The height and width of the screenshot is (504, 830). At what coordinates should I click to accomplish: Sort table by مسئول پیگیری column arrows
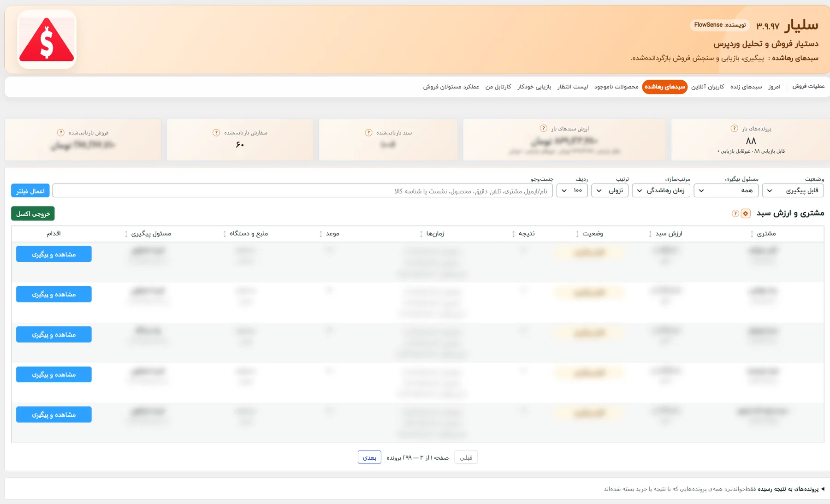coord(126,234)
